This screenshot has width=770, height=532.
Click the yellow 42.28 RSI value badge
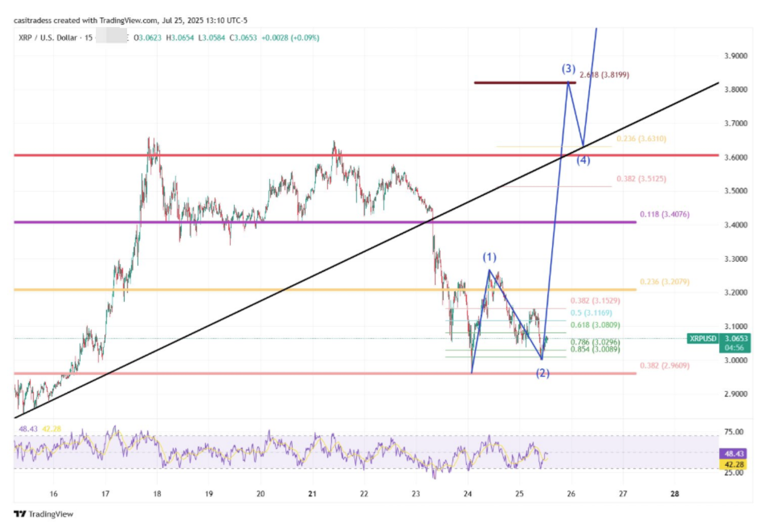pyautogui.click(x=734, y=464)
